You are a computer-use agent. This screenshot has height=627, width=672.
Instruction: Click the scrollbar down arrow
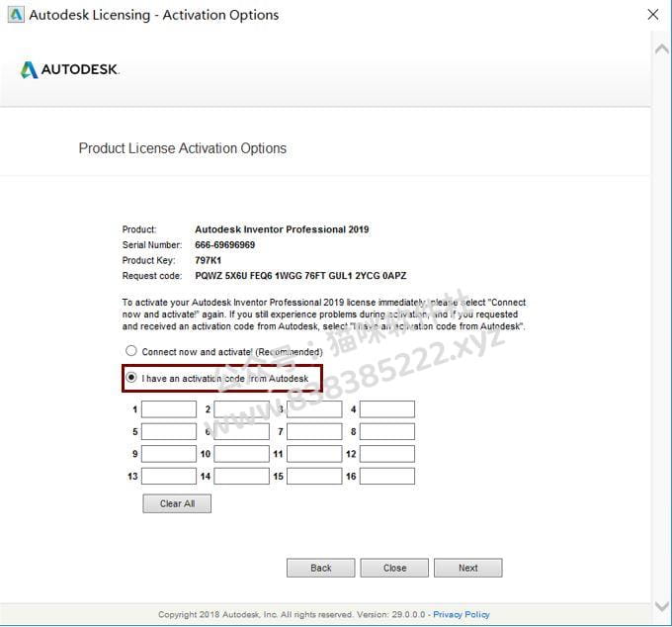(662, 607)
